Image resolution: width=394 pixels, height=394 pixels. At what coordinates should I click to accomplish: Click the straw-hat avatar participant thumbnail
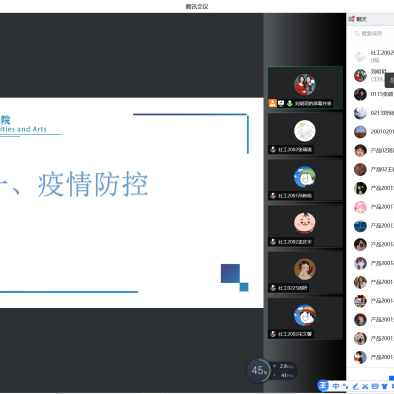(305, 315)
